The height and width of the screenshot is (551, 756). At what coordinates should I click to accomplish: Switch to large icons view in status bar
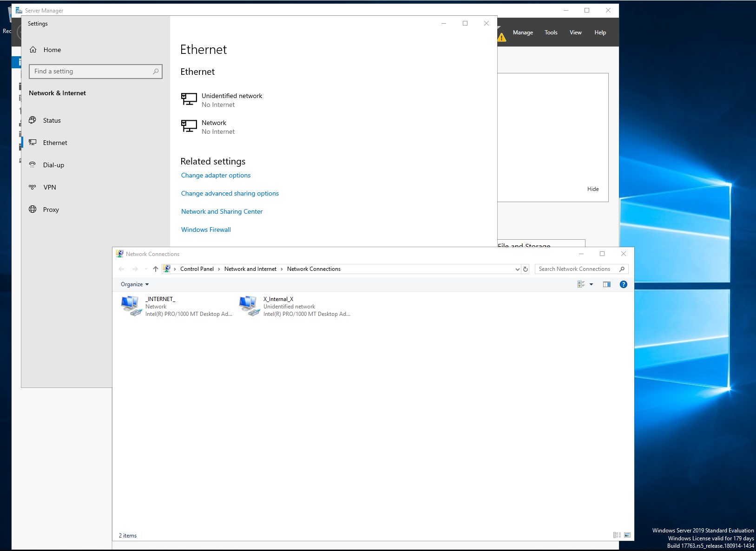click(627, 535)
